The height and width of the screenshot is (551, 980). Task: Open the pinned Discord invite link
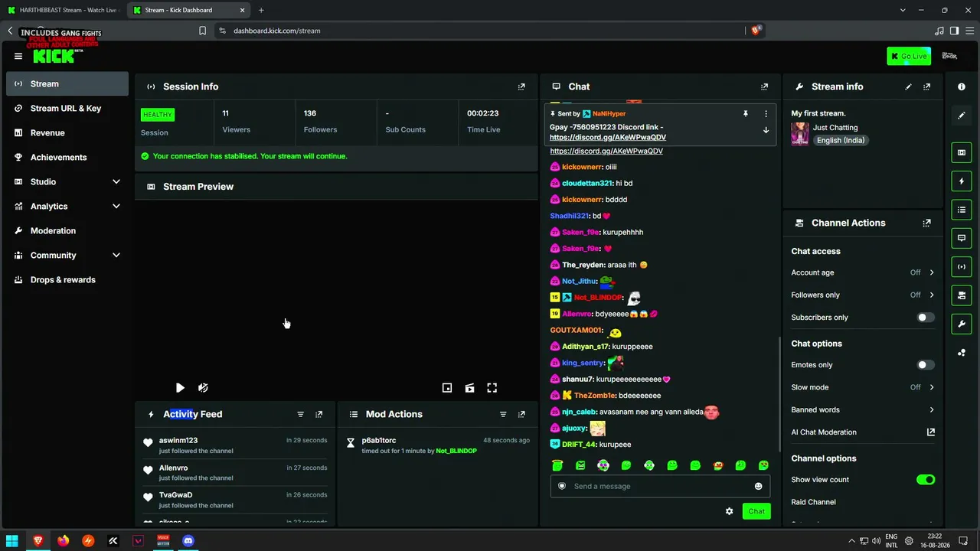coord(608,138)
